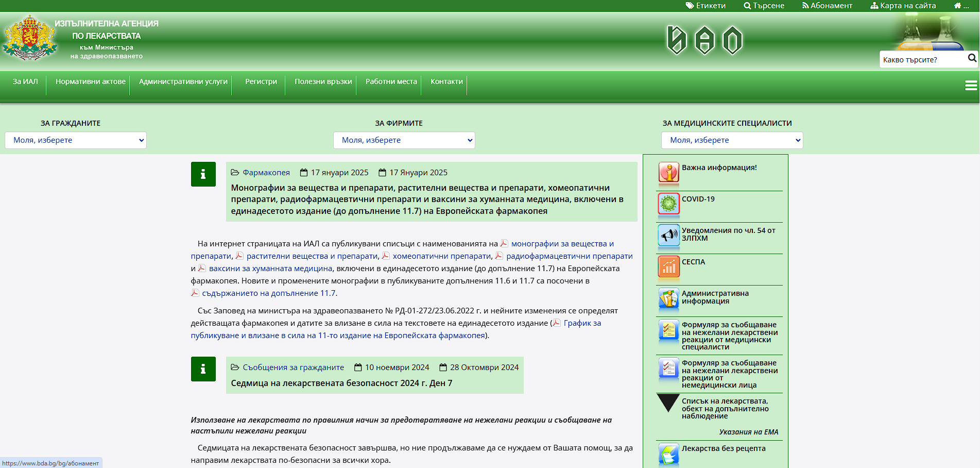The height and width of the screenshot is (468, 980).
Task: Click the orange СЕСПА chart icon
Action: click(x=668, y=267)
